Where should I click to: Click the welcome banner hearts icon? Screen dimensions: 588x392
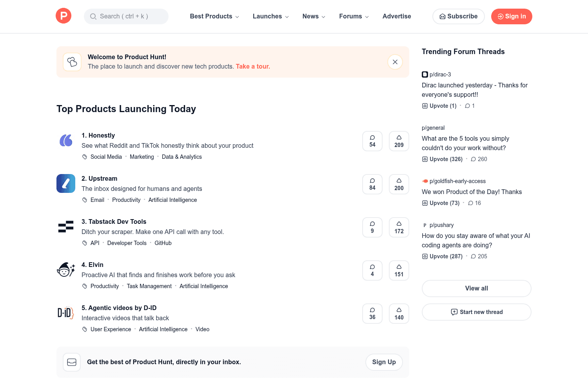click(72, 62)
